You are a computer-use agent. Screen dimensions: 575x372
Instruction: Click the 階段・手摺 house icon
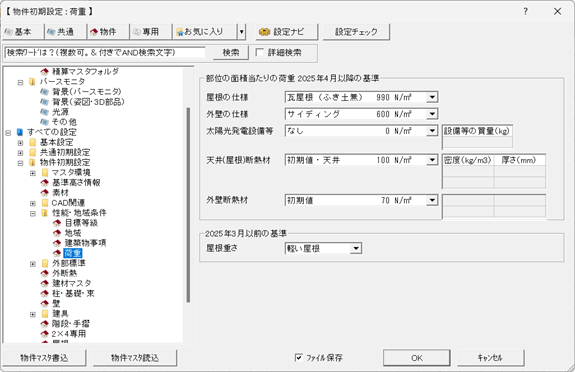(45, 324)
